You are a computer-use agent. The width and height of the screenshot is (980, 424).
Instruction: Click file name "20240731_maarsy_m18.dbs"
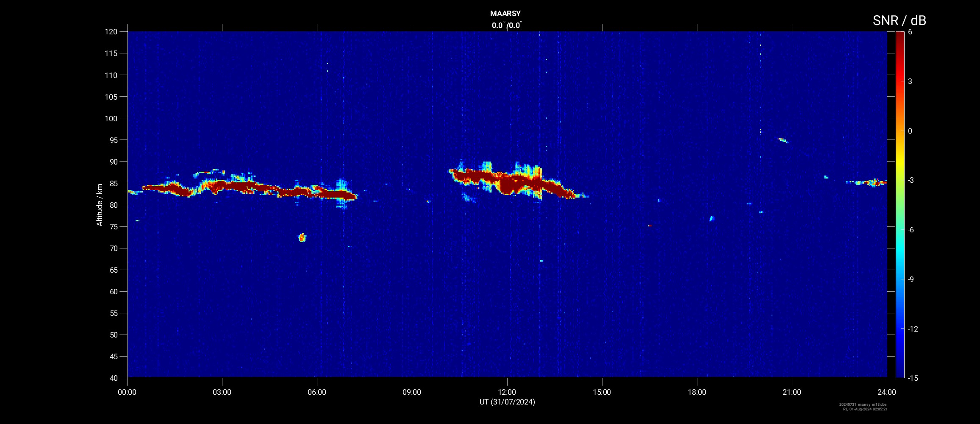tap(863, 404)
